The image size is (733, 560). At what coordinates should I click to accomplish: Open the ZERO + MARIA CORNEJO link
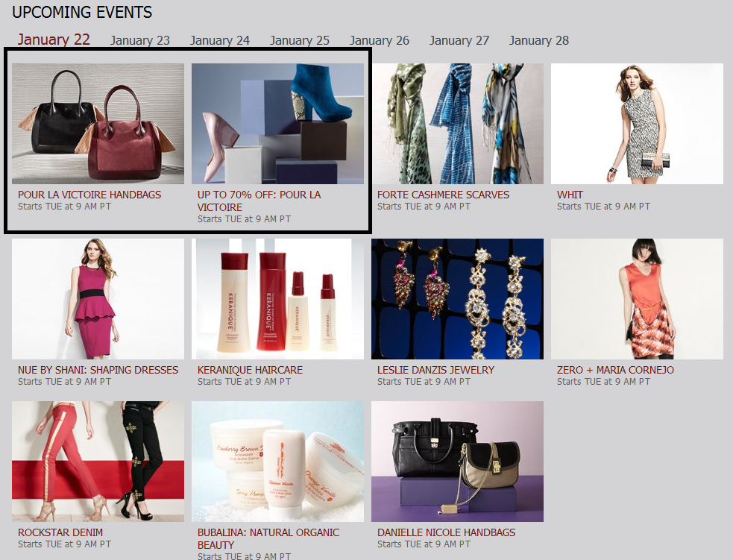615,370
